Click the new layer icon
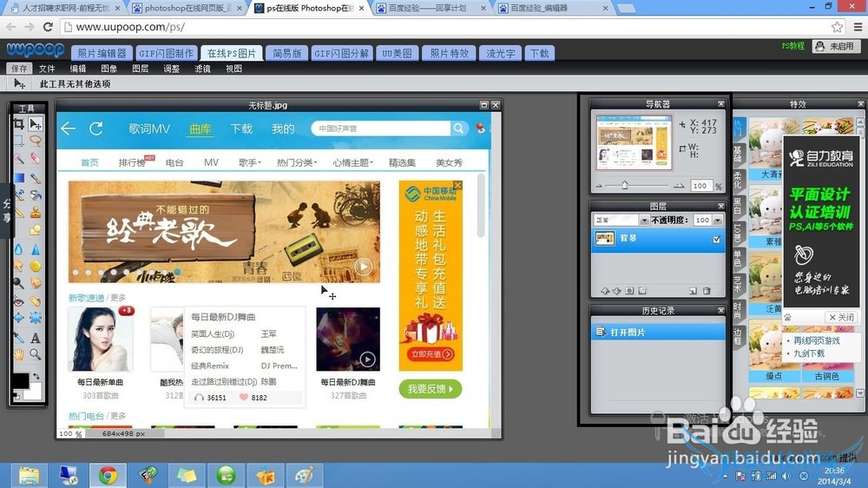Screen dimensions: 868x488 click(x=693, y=290)
